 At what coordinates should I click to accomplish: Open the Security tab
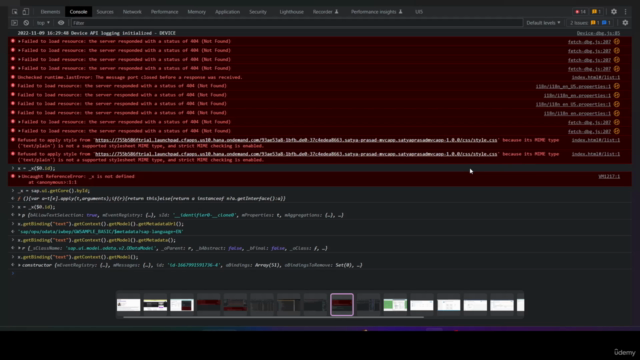click(x=258, y=12)
